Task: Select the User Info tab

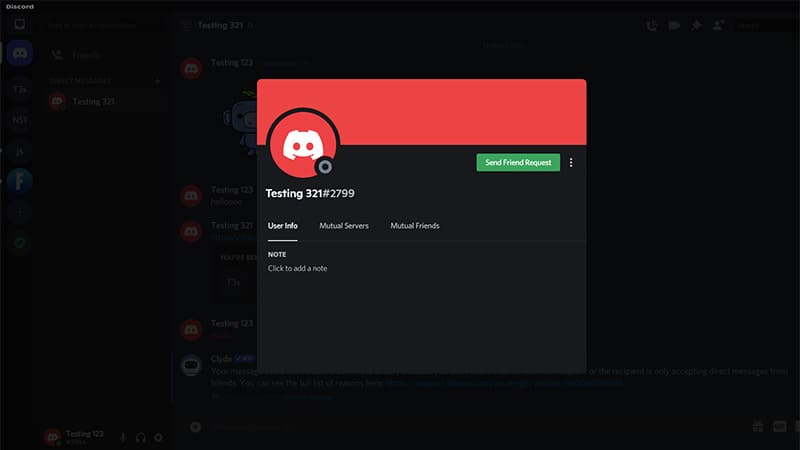Action: pos(283,226)
